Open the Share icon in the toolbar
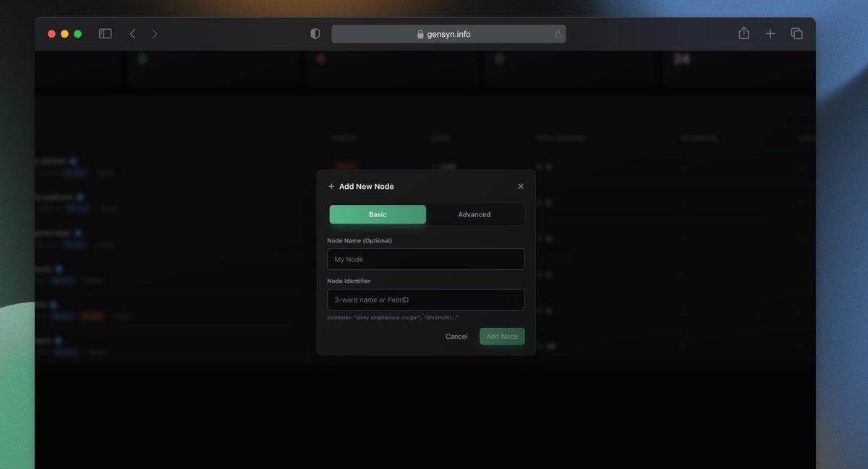This screenshot has height=469, width=868. pyautogui.click(x=744, y=33)
